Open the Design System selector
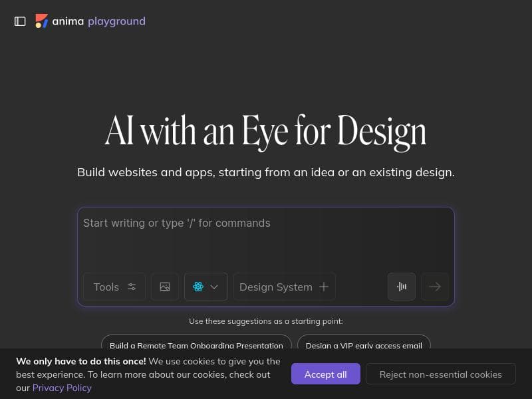Screen dimensions: 532x399 tap(276, 287)
